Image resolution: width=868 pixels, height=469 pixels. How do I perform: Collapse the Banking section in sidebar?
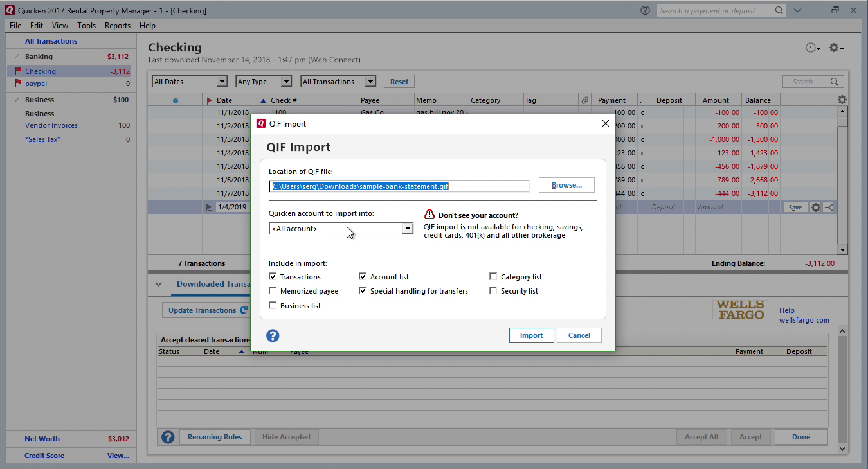[x=17, y=57]
